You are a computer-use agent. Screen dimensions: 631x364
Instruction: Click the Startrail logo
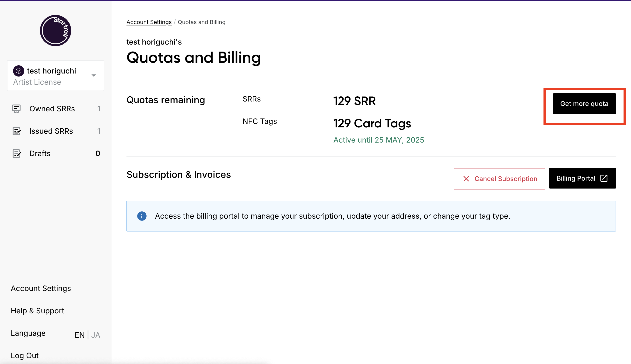click(56, 31)
